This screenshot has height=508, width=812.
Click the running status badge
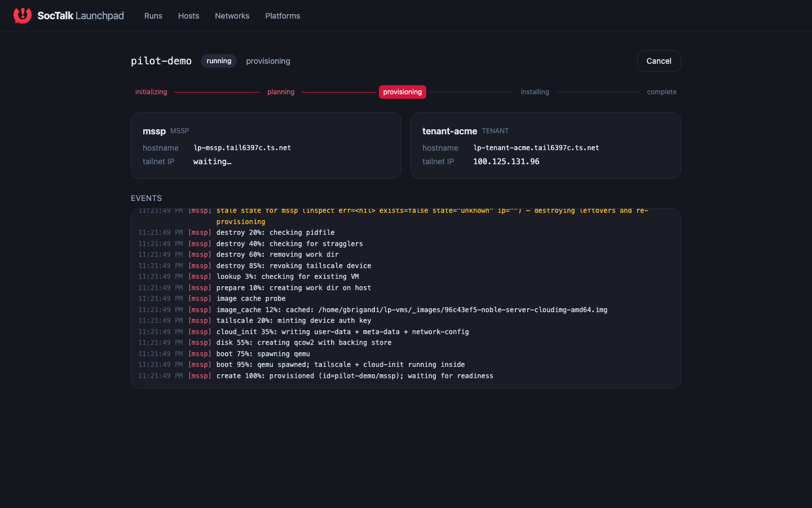click(219, 61)
